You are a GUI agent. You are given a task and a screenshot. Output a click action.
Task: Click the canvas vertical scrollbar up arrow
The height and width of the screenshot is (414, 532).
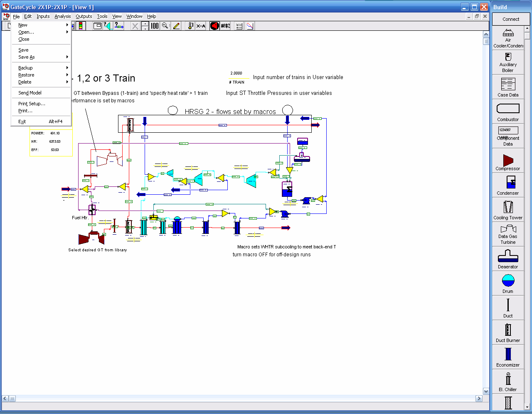[486, 34]
